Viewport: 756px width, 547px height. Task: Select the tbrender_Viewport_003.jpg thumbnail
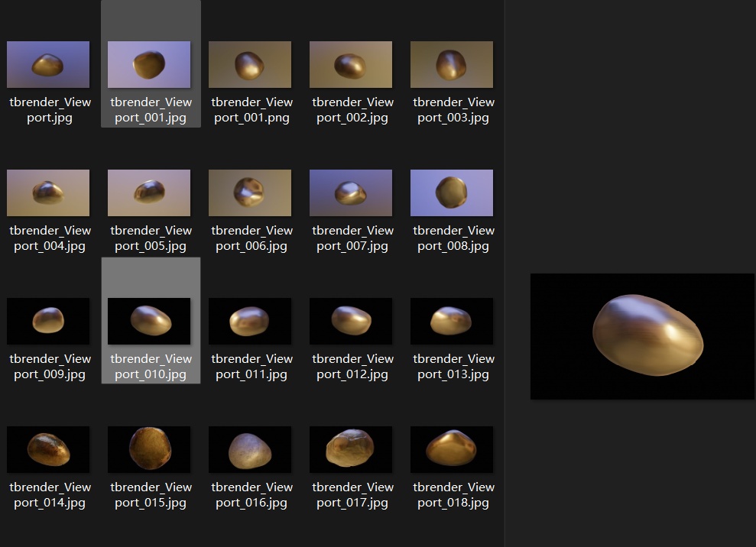point(452,65)
